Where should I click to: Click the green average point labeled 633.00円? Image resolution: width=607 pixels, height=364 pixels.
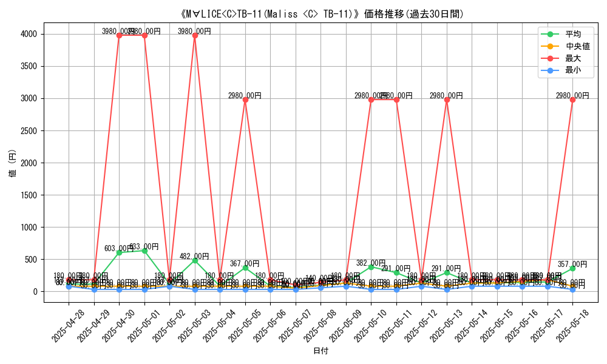145,251
